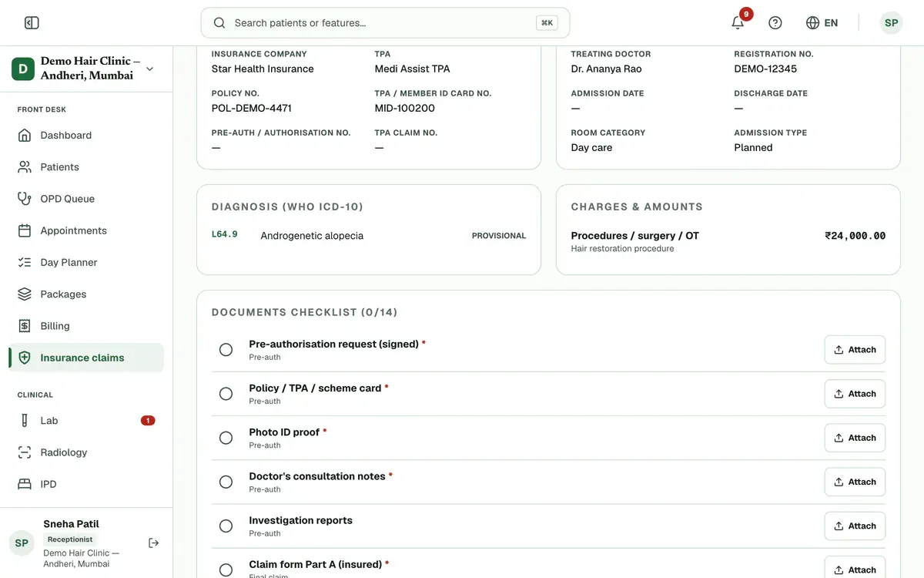Click the Receptionist role badge

[x=70, y=539]
